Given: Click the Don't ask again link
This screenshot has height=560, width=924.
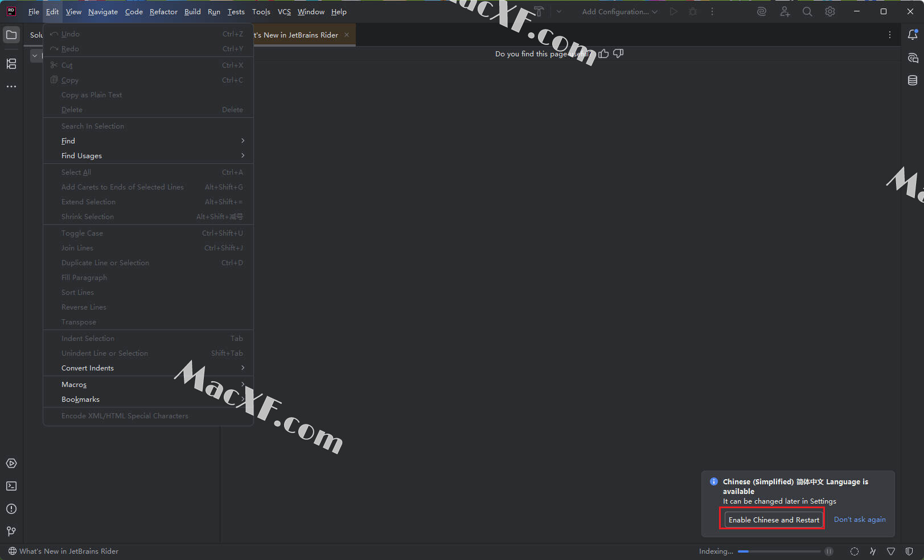Looking at the screenshot, I should click(860, 520).
